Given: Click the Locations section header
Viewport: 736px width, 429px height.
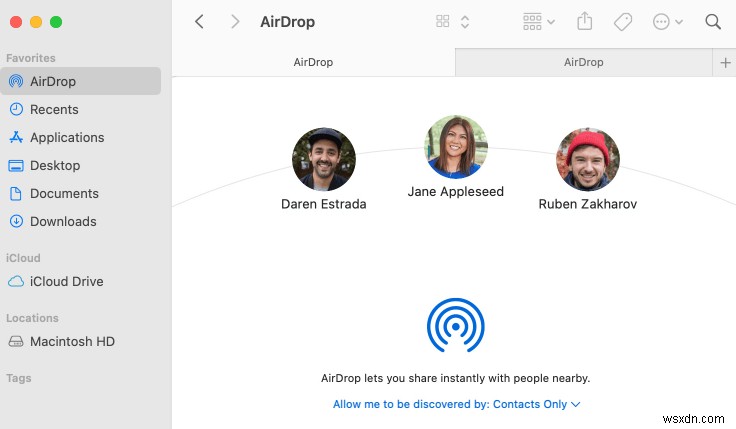Looking at the screenshot, I should point(32,318).
